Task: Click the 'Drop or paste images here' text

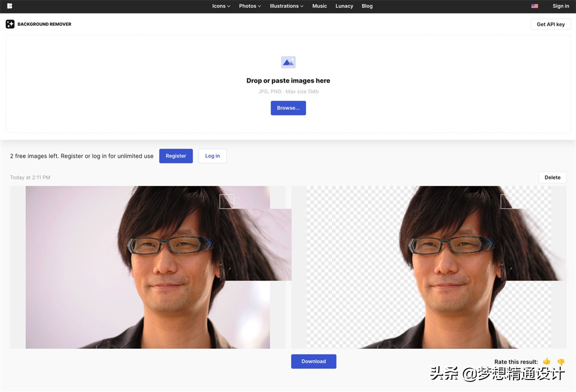Action: [x=288, y=81]
